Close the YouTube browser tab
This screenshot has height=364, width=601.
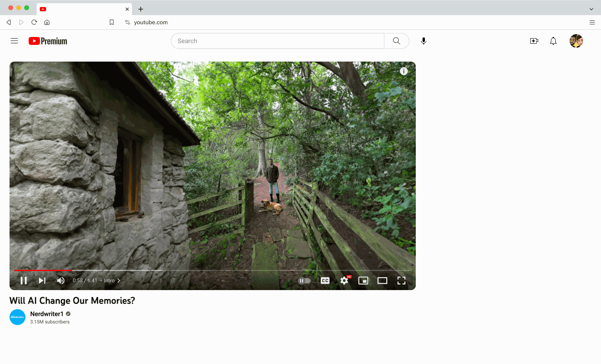[127, 9]
